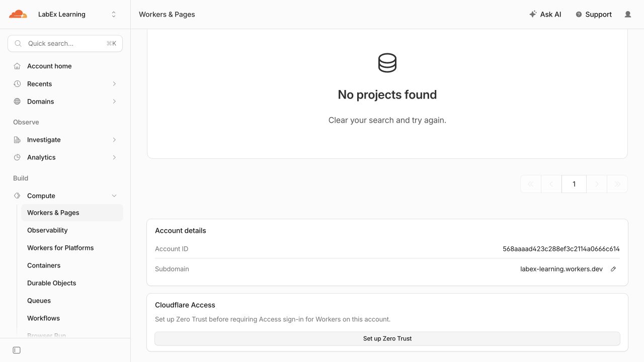The width and height of the screenshot is (644, 362).
Task: Collapse the Compute section chevron
Action: [114, 196]
